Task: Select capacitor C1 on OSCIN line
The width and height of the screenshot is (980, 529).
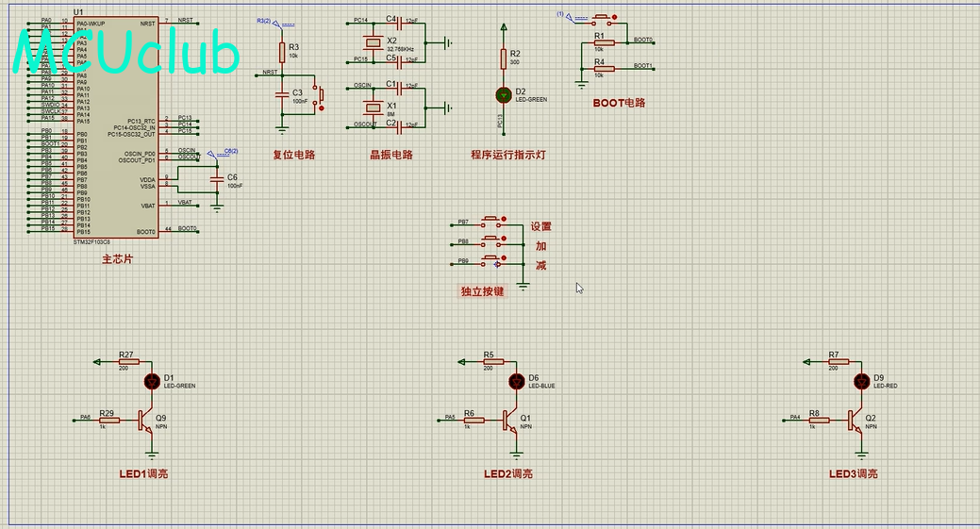Action: 399,88
